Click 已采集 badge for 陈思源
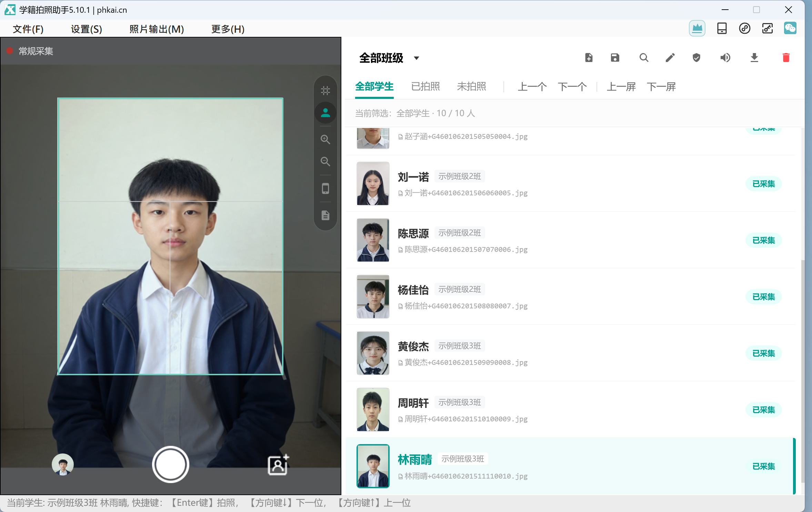 click(763, 240)
